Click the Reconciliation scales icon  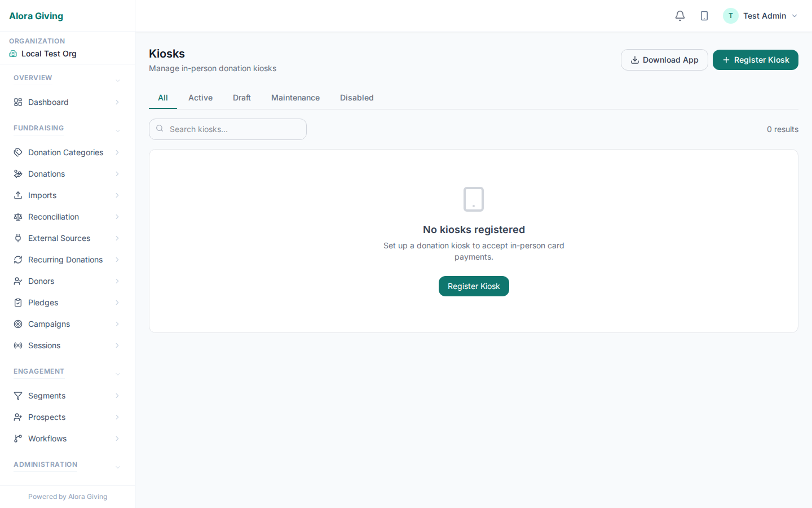coord(17,216)
